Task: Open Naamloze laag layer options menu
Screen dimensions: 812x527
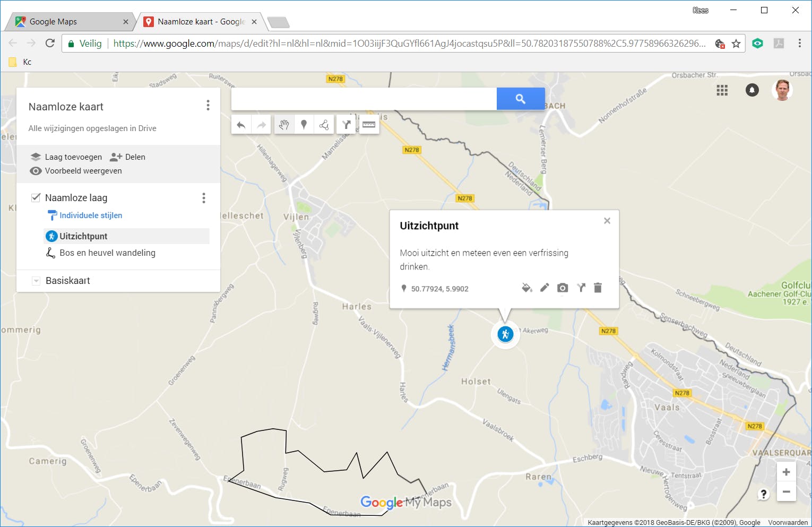Action: pos(204,198)
